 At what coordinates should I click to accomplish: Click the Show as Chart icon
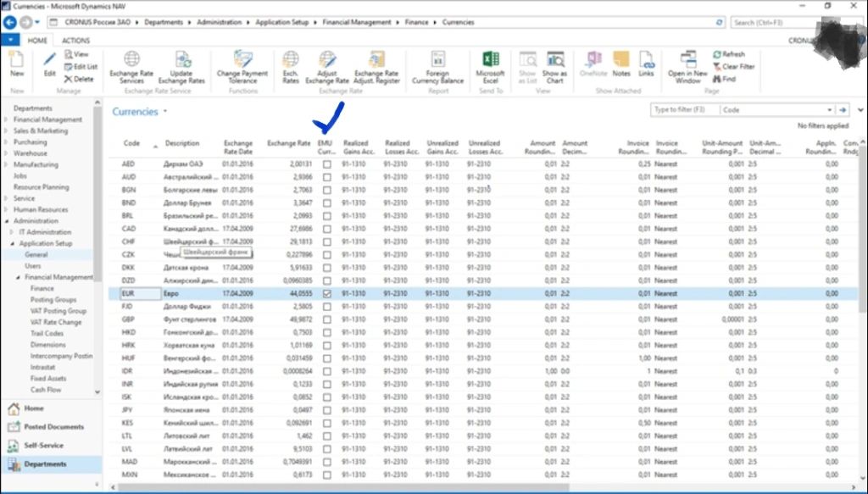click(x=555, y=59)
